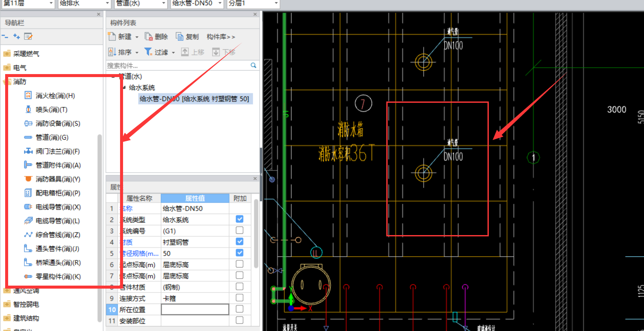Click the edit list icon in 导航栏
The height and width of the screenshot is (331, 644).
28,37
